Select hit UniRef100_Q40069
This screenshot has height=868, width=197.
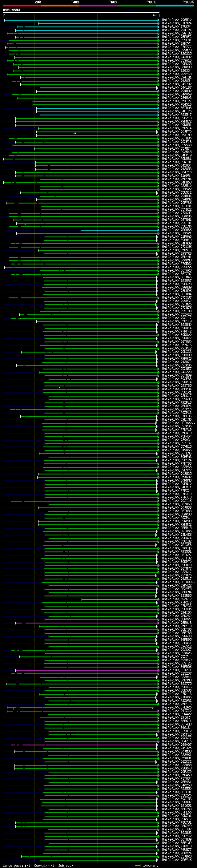[x=176, y=94]
